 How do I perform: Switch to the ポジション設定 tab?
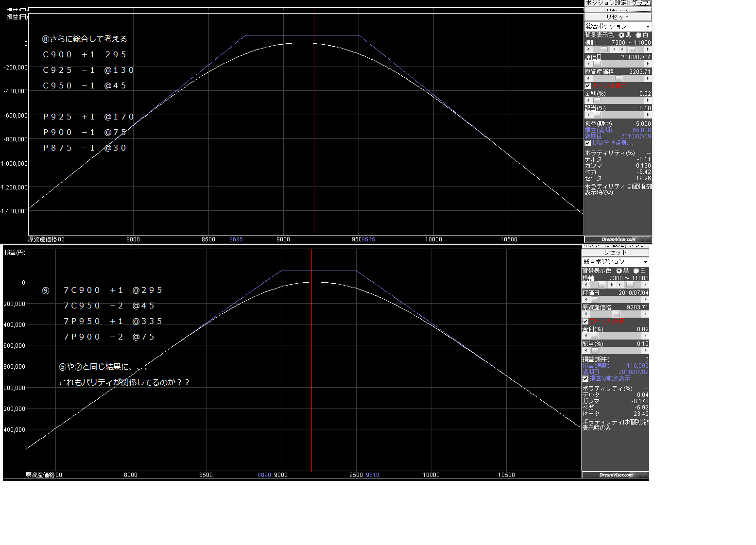(x=606, y=3)
